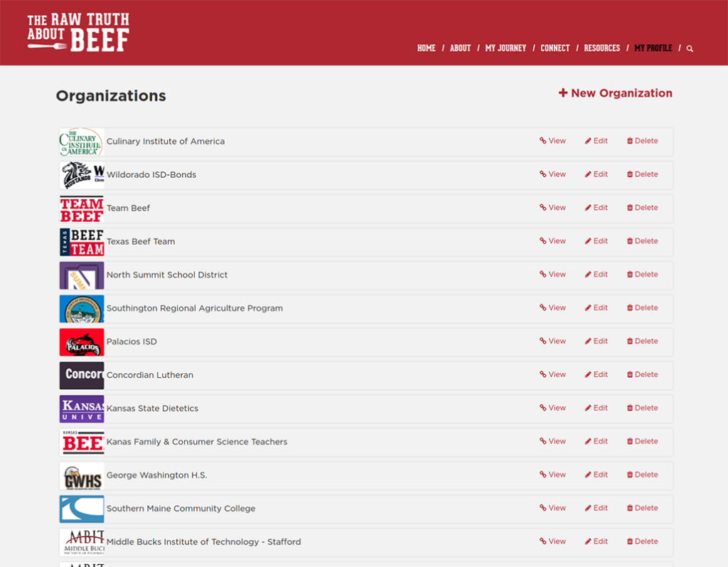Delete Palacios ISD organization
The height and width of the screenshot is (567, 728).
click(x=642, y=341)
